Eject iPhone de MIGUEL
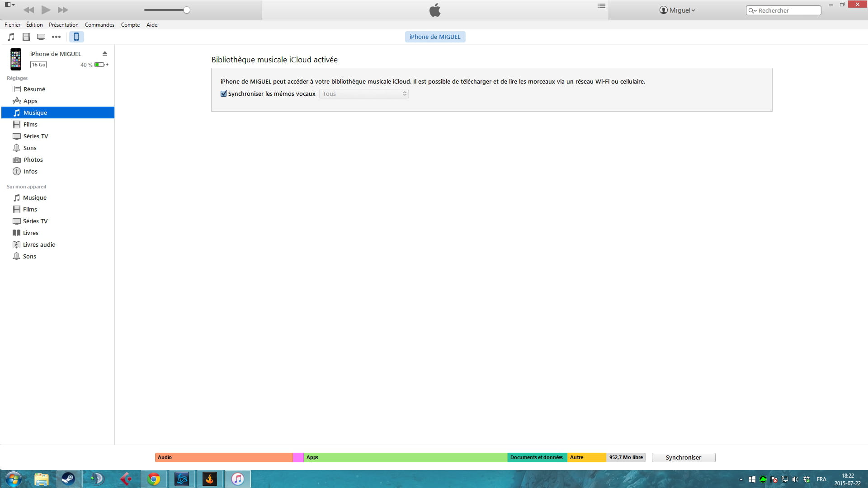The image size is (868, 488). (105, 54)
